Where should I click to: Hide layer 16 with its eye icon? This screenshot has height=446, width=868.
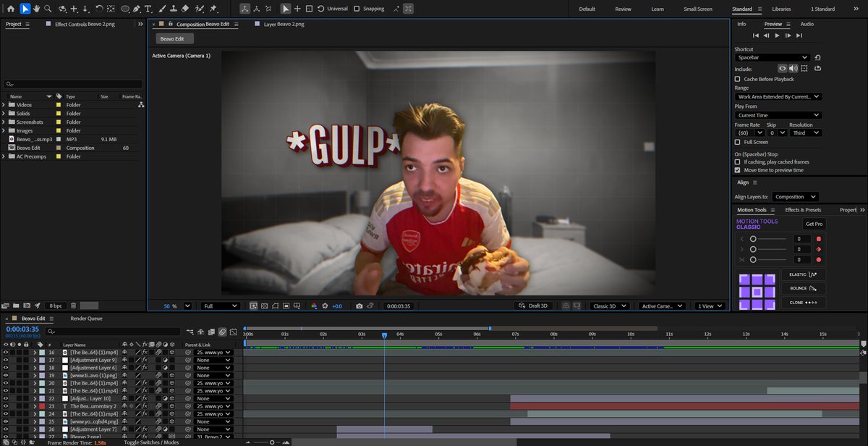(6, 352)
